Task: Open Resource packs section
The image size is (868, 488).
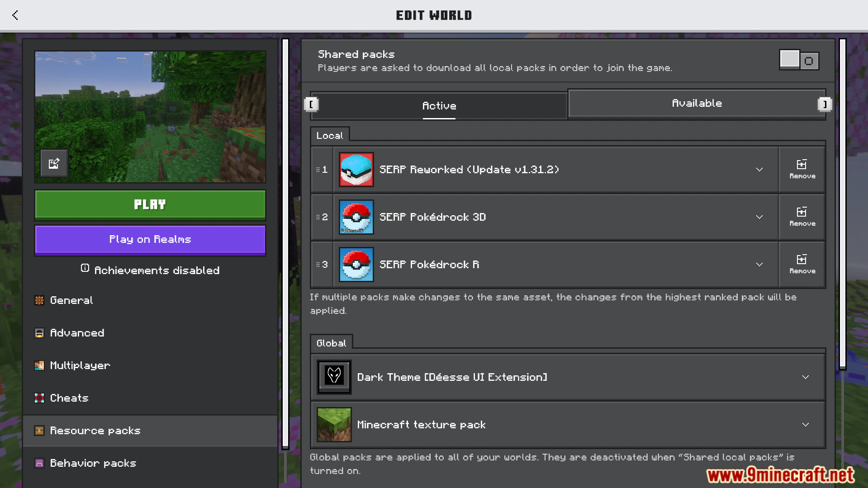Action: pos(150,431)
